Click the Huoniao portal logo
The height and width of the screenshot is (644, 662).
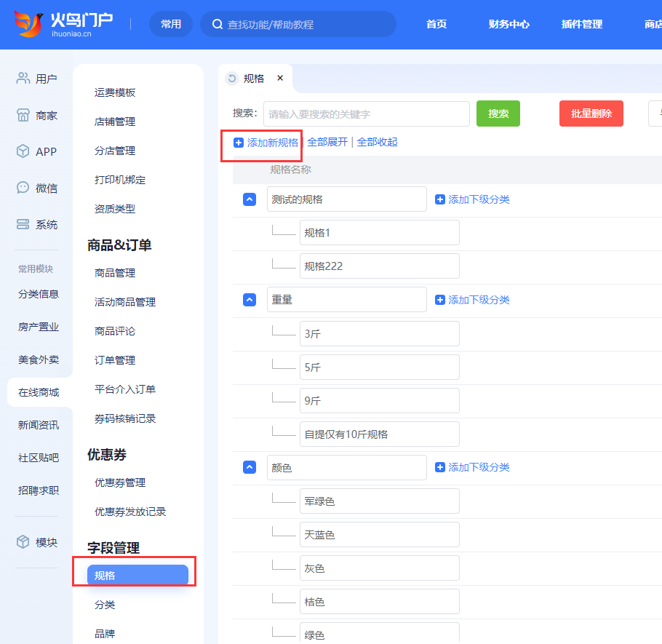[x=64, y=24]
